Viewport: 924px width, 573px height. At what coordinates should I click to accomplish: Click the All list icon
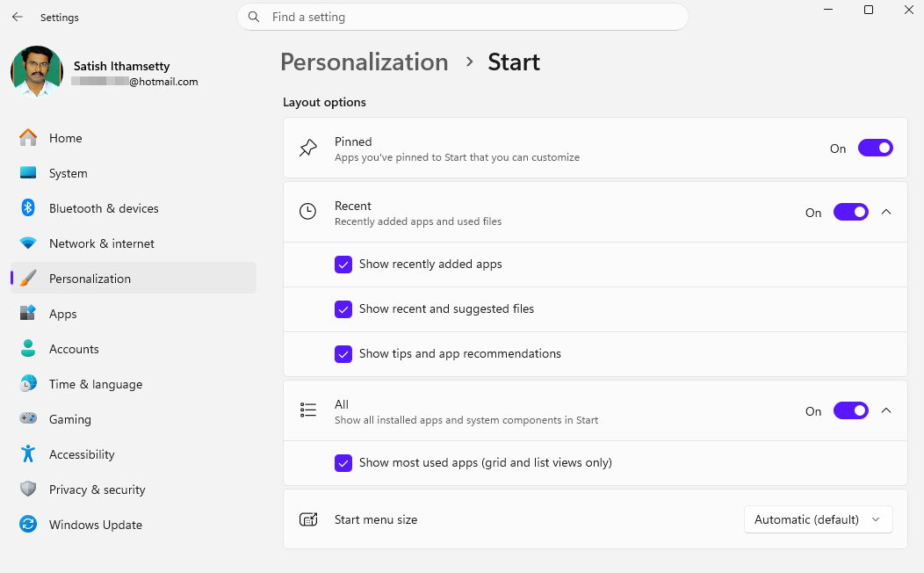click(308, 410)
